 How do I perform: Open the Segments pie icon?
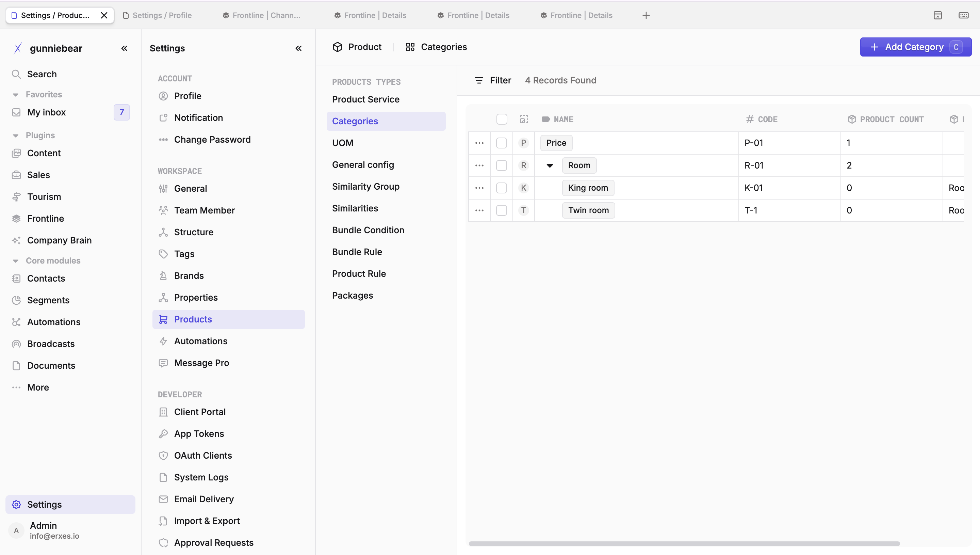coord(16,300)
